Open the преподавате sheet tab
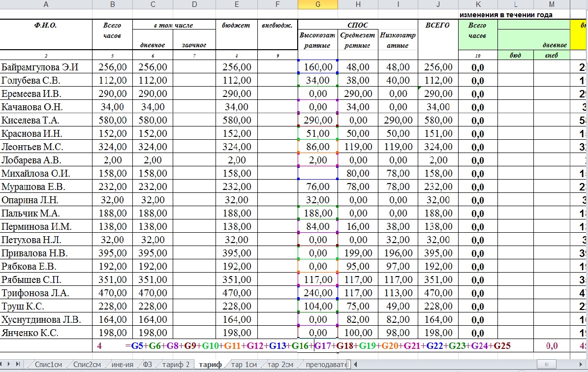Viewport: 588px width, 372px height. click(326, 364)
